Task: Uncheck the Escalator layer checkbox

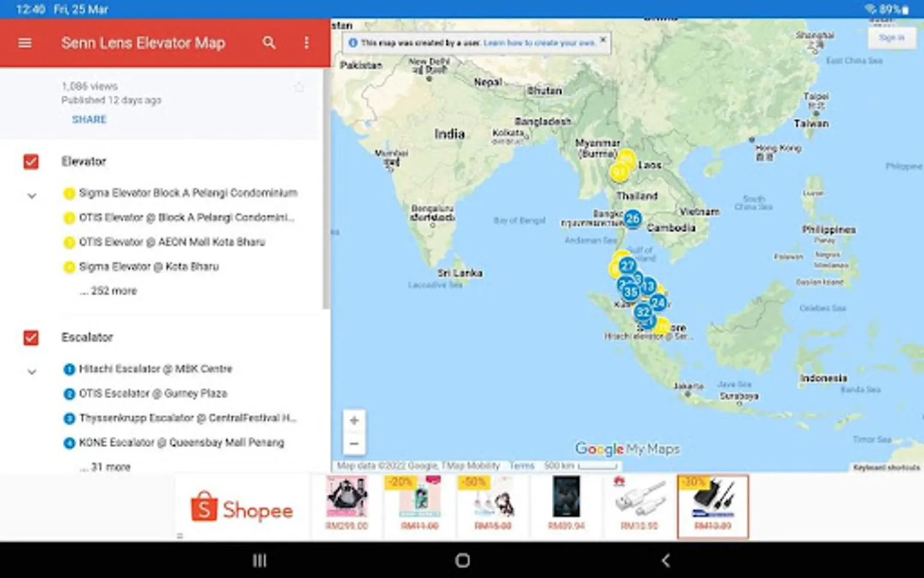Action: [31, 337]
